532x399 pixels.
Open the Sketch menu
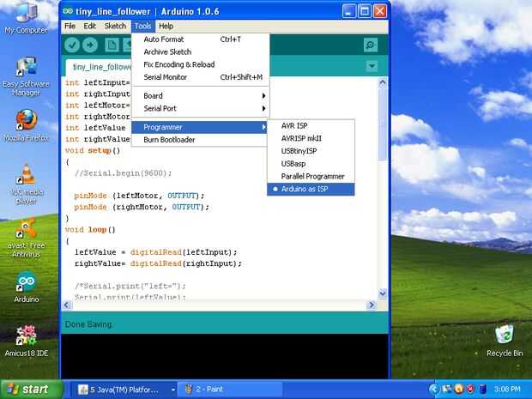[115, 26]
